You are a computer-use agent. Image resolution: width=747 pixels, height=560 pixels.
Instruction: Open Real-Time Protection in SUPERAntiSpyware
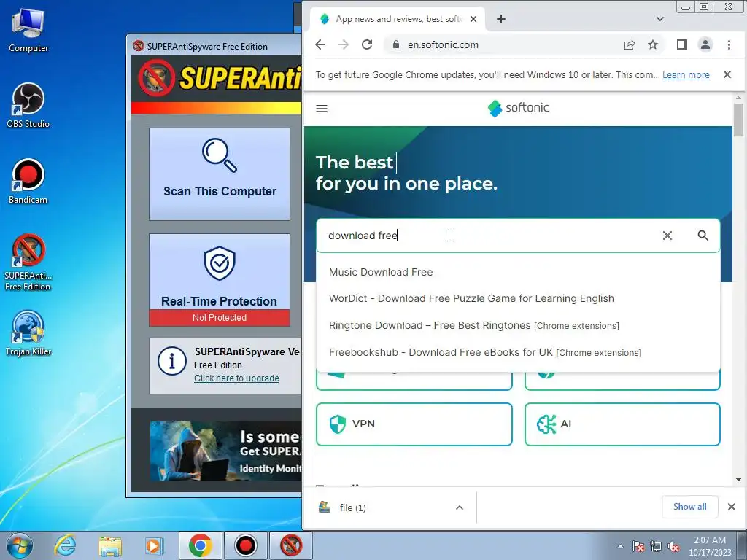click(219, 272)
